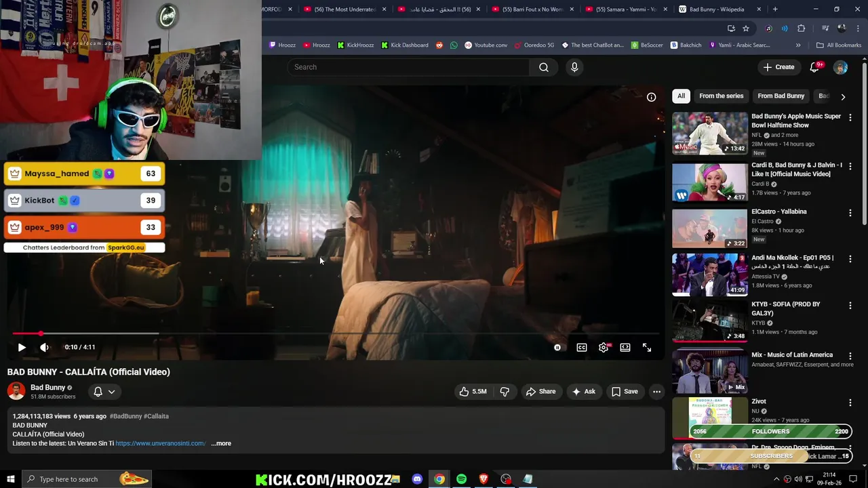Switch to Samara - Yammi tab
This screenshot has width=868, height=488.
[626, 9]
